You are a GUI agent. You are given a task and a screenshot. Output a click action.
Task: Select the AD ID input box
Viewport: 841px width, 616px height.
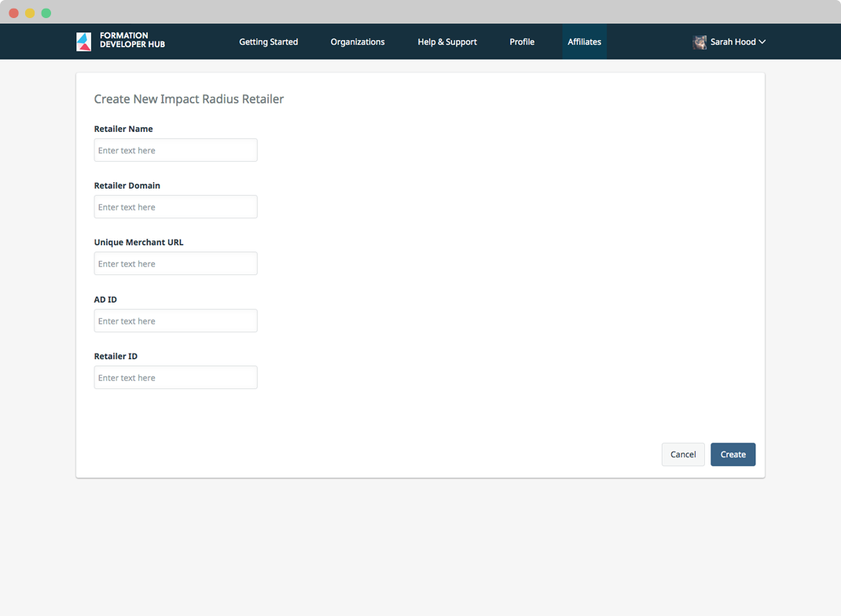pos(175,321)
